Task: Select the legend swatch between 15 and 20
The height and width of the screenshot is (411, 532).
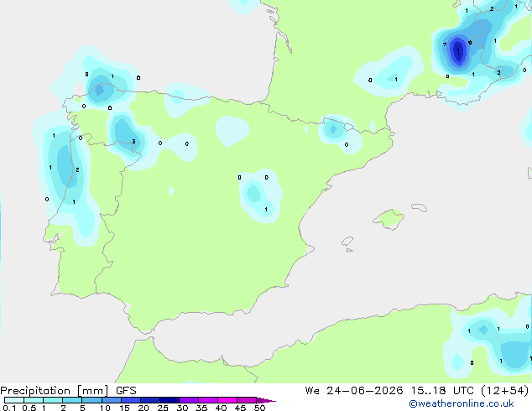Action: [131, 400]
